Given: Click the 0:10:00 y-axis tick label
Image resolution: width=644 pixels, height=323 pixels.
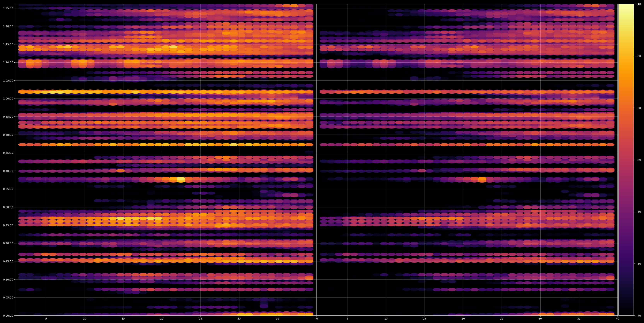Looking at the screenshot, I should pos(8,279).
